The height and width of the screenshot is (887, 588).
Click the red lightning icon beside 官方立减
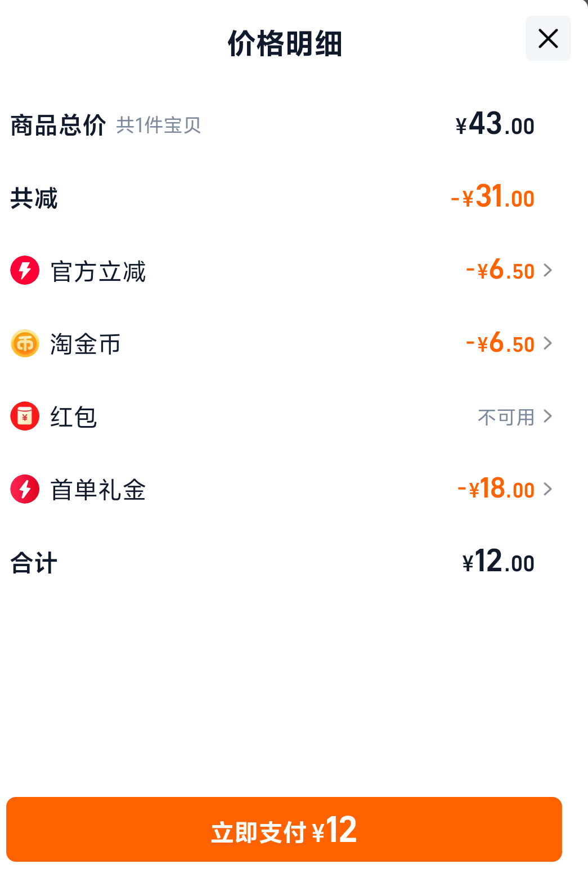click(25, 270)
